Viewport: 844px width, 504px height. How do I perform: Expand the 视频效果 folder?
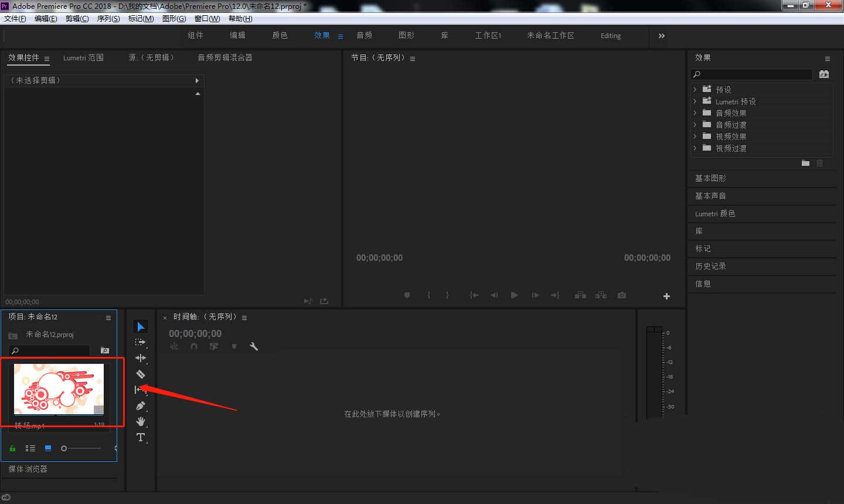pos(695,136)
